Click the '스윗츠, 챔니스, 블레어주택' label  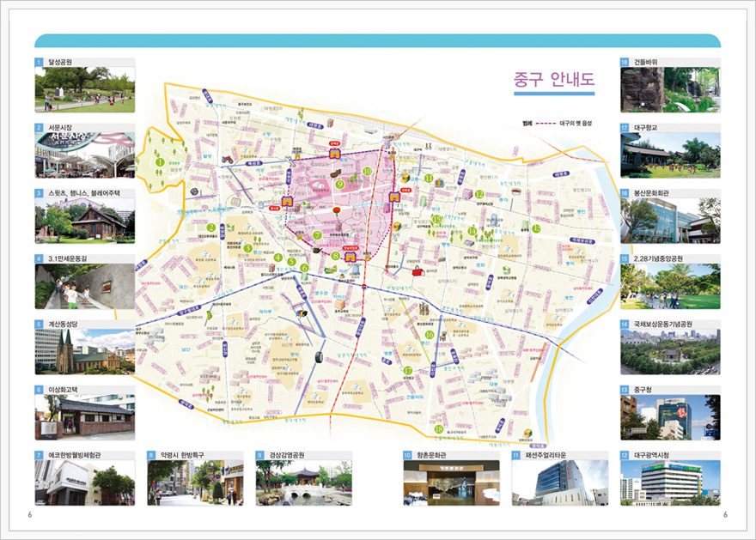click(x=84, y=193)
